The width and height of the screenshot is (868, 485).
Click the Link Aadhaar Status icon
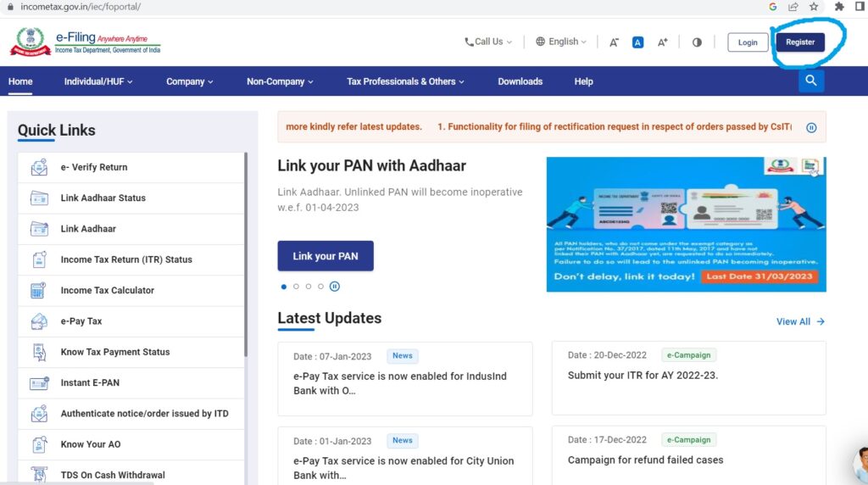click(x=39, y=198)
